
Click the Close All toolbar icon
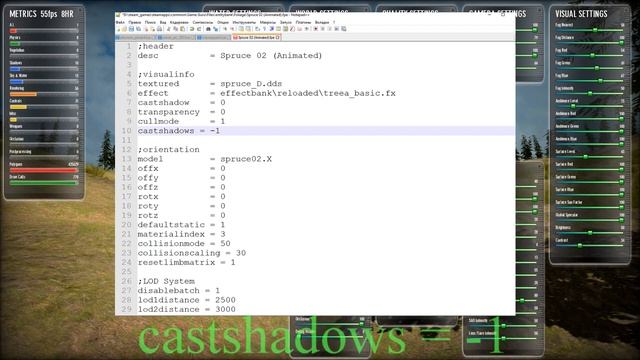153,29
